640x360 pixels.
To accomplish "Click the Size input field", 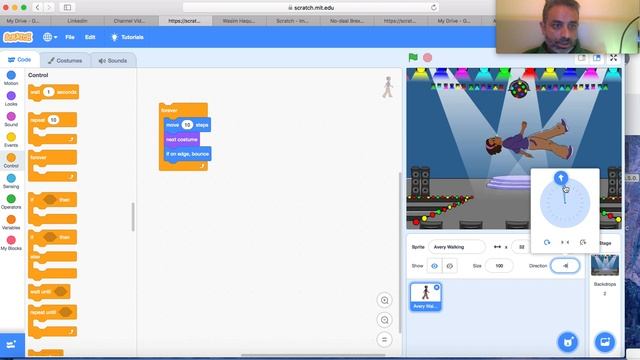I will (x=499, y=266).
